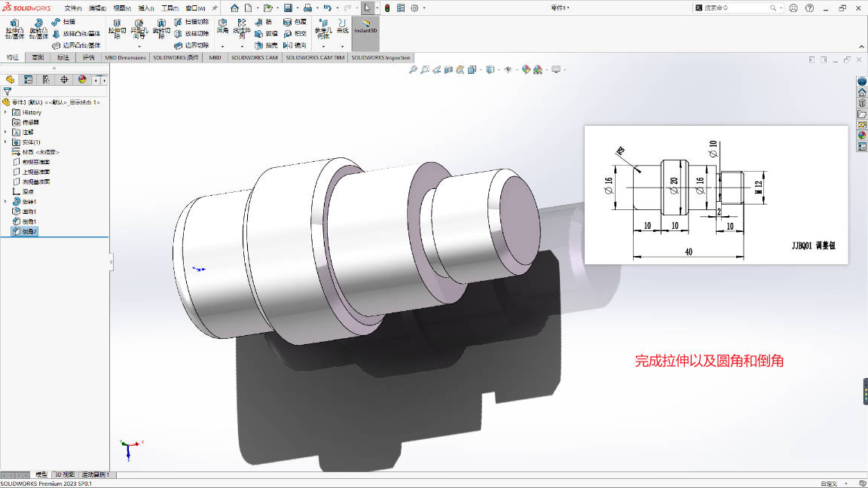The image size is (868, 488).
Task: Select the 倒角2 (Chamfer2) feature in the tree
Action: pyautogui.click(x=24, y=231)
